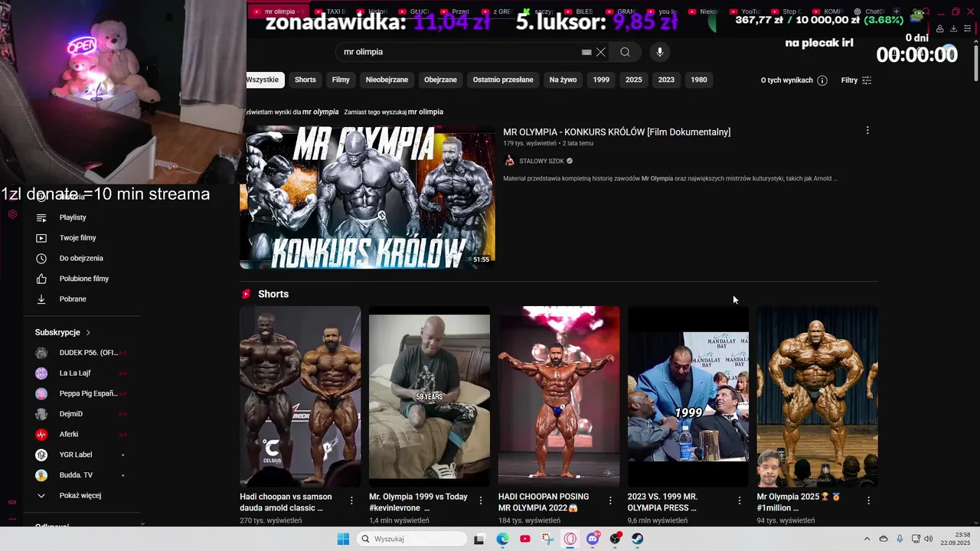Switch to the 'BILES' browser tab
This screenshot has width=980, height=551.
[x=580, y=11]
